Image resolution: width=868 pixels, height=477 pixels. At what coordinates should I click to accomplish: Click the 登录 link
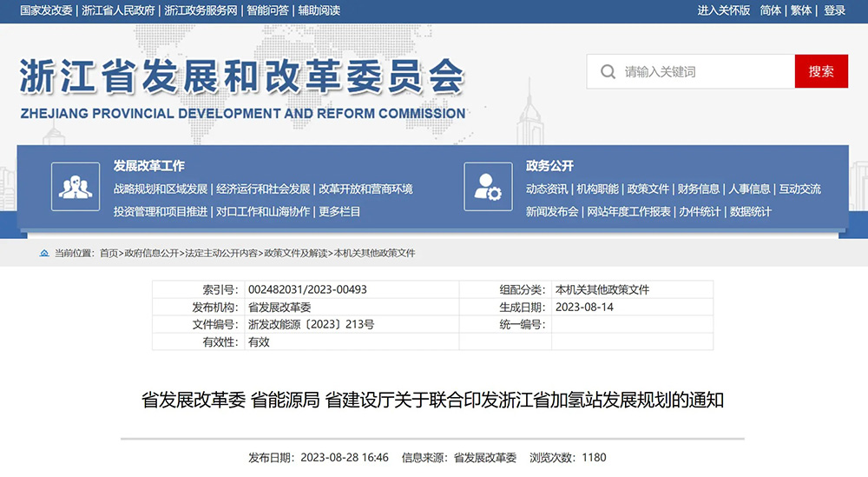[x=834, y=10]
